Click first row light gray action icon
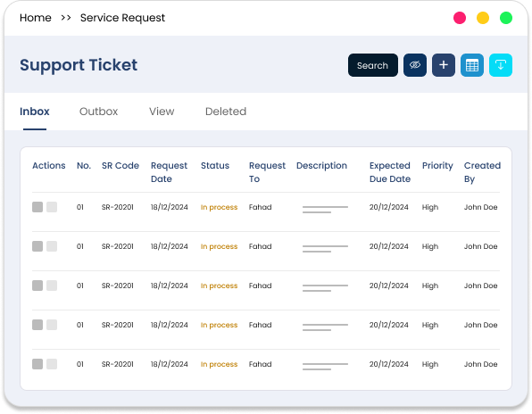Viewport: 532px width, 414px height. 52,207
